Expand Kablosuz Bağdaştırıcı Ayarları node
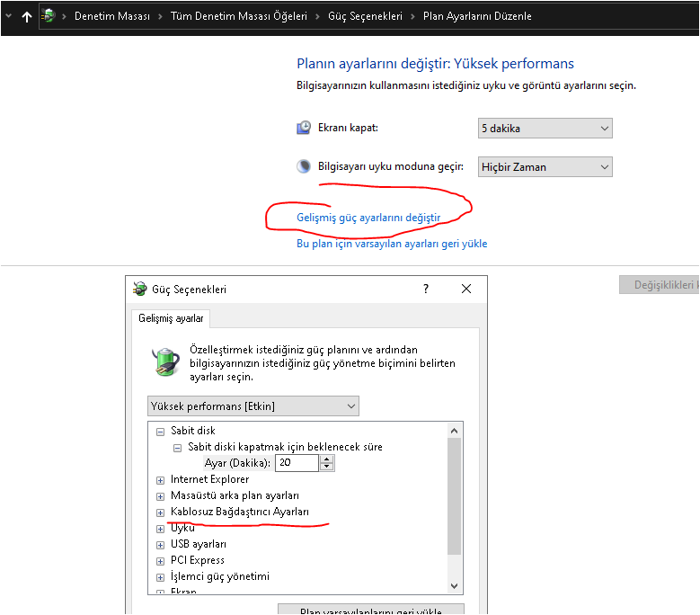This screenshot has height=615, width=700. point(160,512)
